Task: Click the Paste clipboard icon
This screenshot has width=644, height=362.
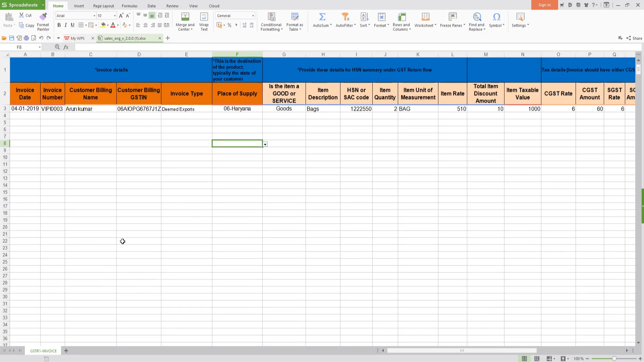Action: pos(9,17)
